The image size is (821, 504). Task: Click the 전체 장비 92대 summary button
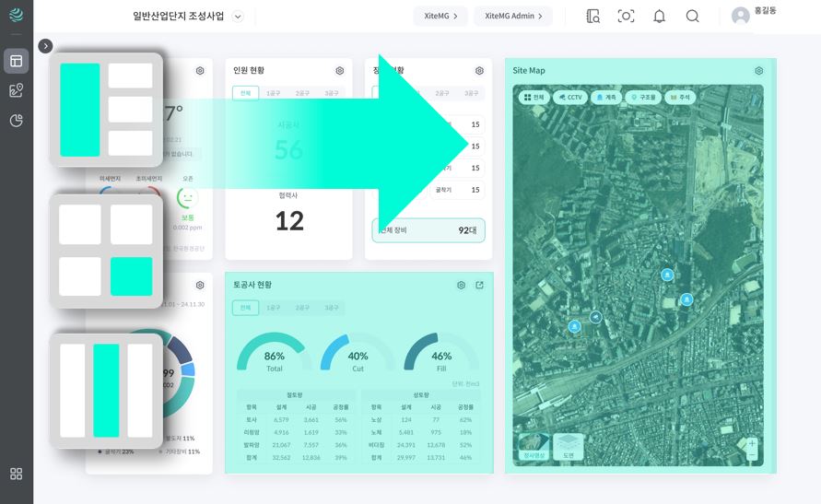[428, 230]
